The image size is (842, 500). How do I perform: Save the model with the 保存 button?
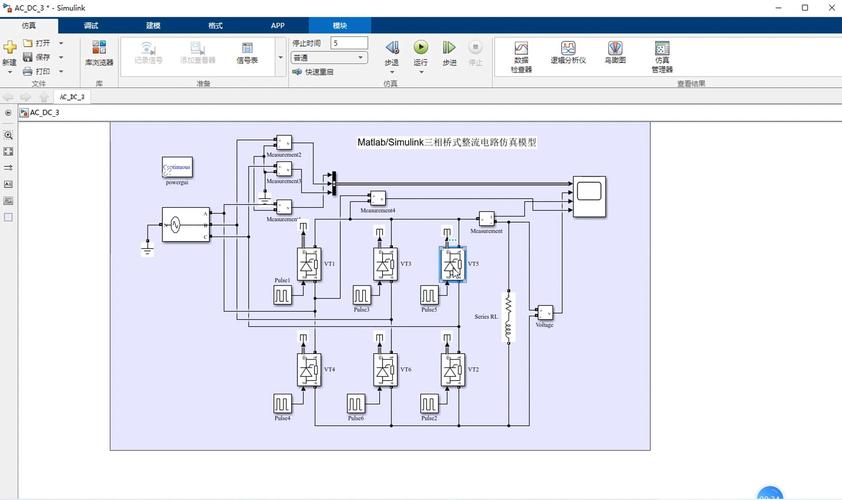[37, 57]
